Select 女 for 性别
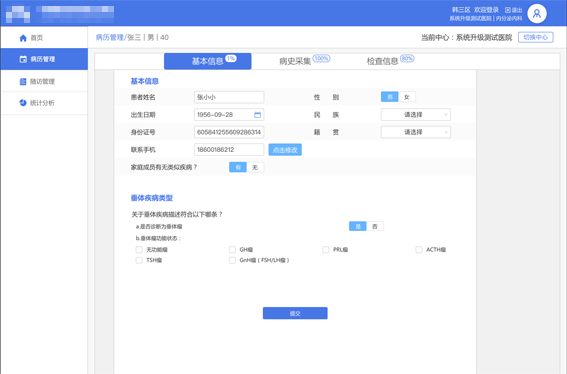 [407, 97]
